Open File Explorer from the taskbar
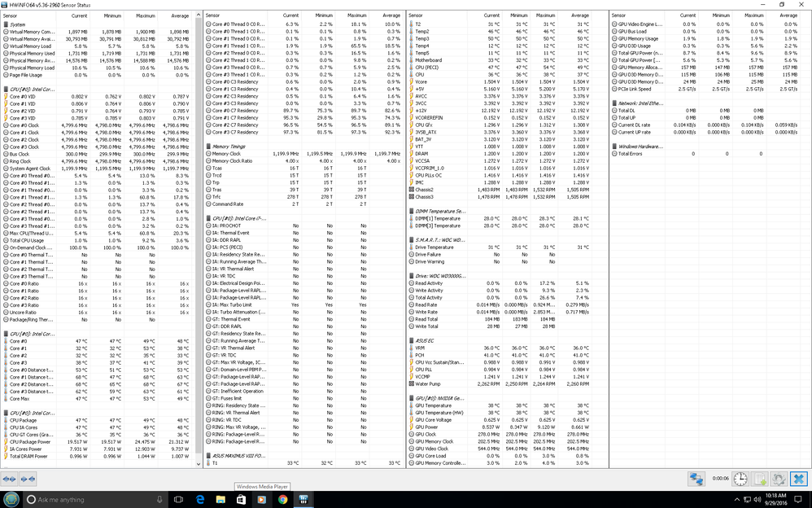812x508 pixels. [220, 500]
